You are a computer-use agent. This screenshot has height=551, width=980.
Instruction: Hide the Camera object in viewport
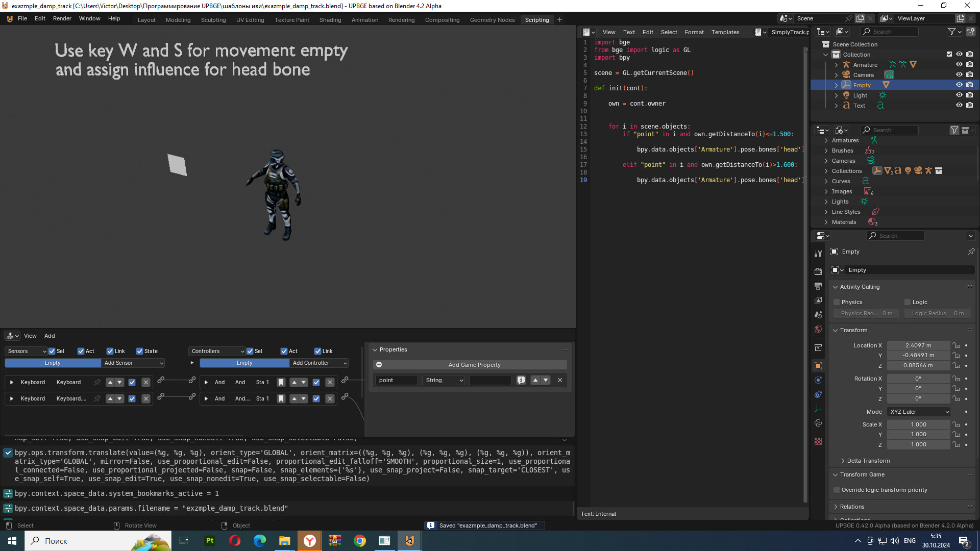click(959, 74)
